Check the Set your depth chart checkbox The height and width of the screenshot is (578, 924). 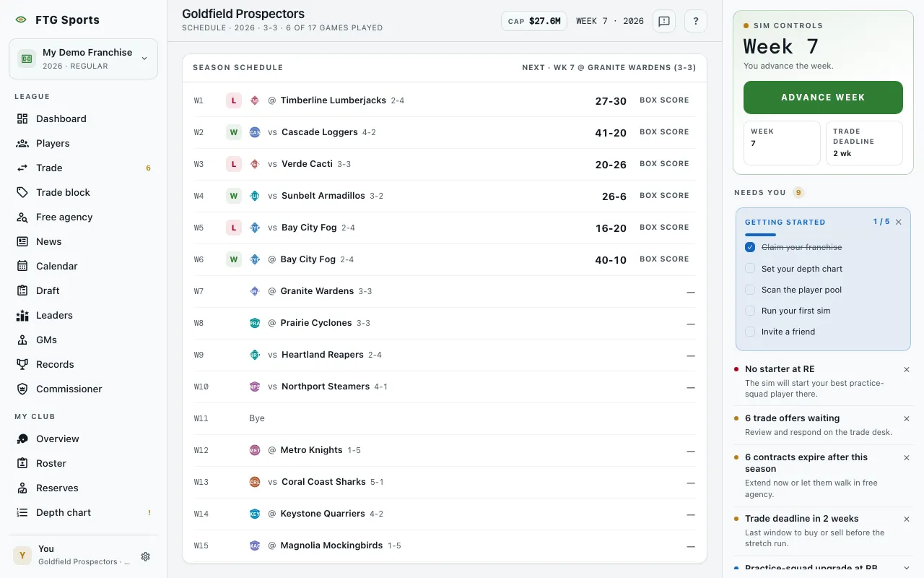(x=750, y=268)
